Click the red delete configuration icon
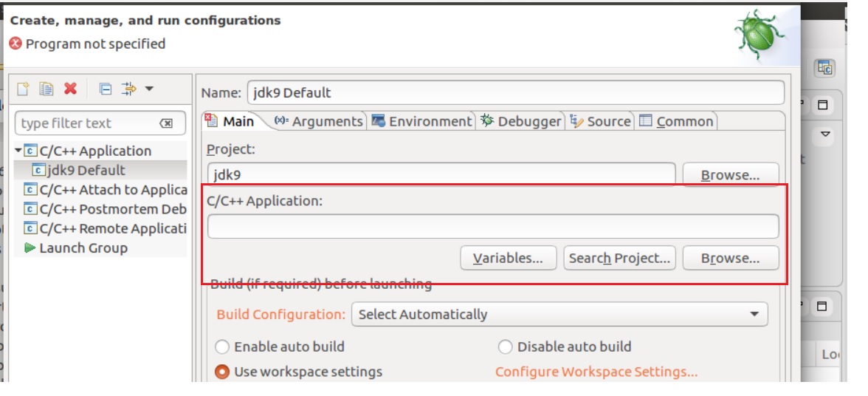The image size is (868, 396). click(70, 89)
